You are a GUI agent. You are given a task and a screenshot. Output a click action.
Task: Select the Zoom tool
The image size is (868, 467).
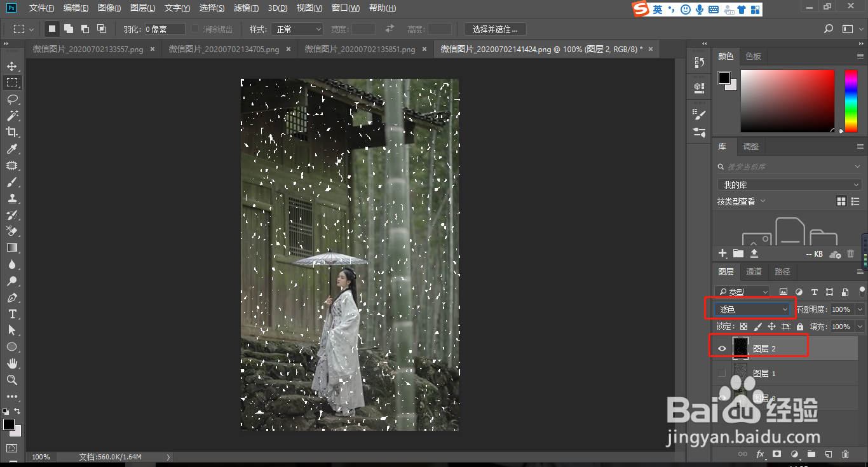[13, 380]
